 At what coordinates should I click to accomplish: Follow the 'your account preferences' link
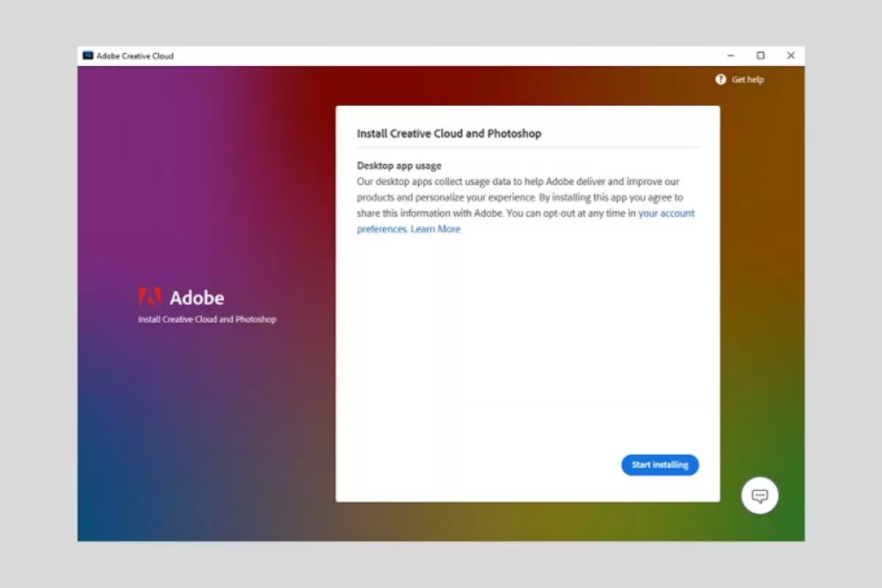667,213
